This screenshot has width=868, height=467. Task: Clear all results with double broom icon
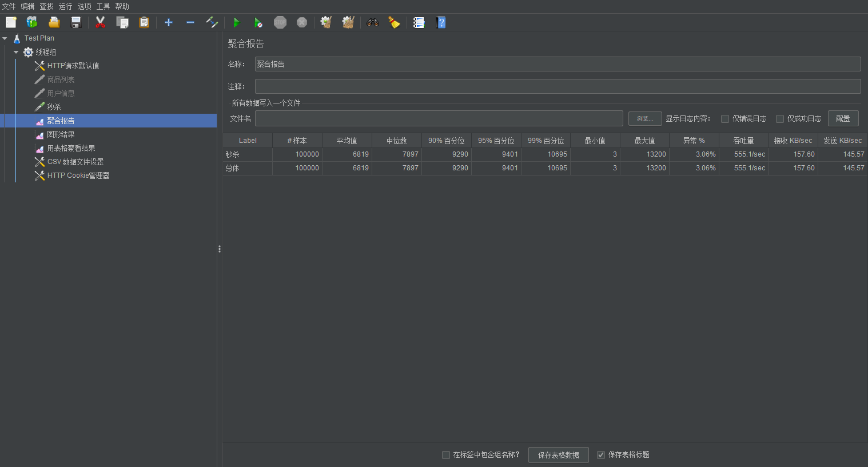pos(348,22)
